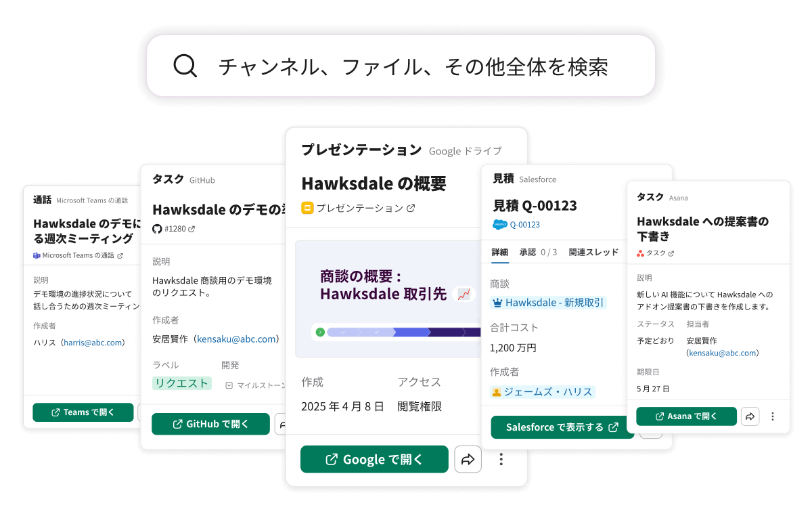Click the "Asana で開く" button
Viewport: 812px width, 520px height.
click(x=686, y=416)
